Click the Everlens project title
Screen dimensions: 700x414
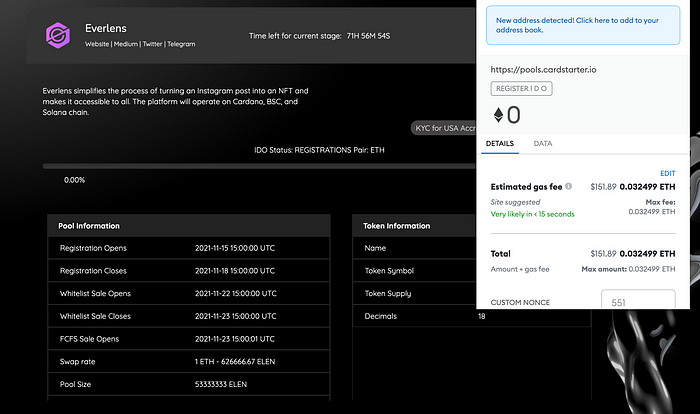point(106,28)
